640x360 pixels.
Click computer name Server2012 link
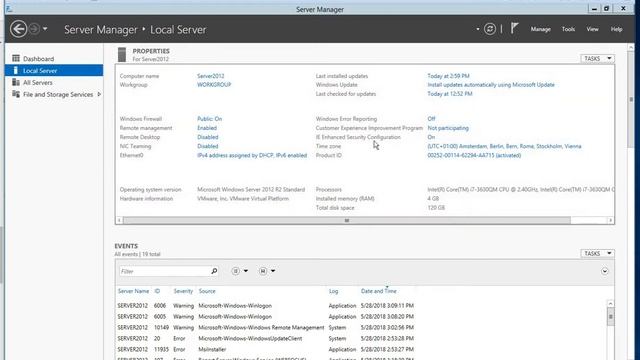[x=211, y=76]
